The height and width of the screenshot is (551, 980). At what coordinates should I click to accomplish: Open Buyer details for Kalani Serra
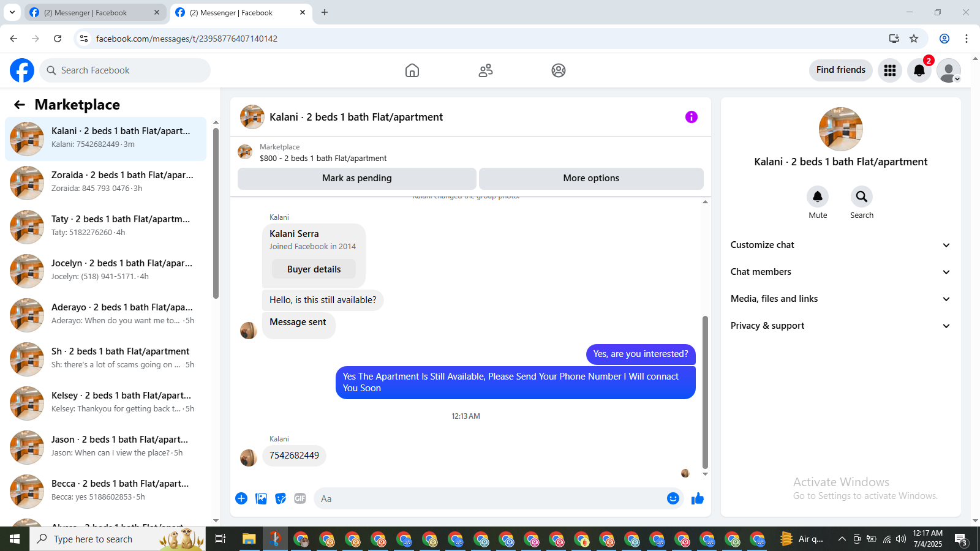point(314,269)
